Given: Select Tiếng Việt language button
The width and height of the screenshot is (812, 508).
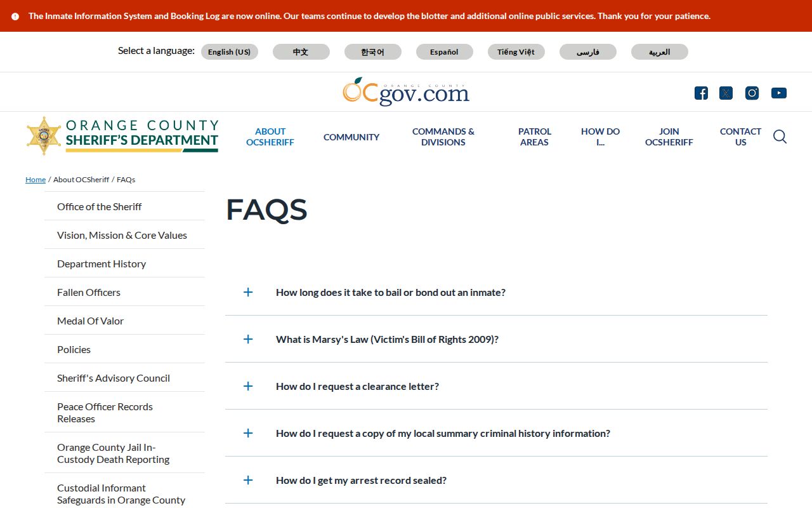Looking at the screenshot, I should (x=516, y=52).
